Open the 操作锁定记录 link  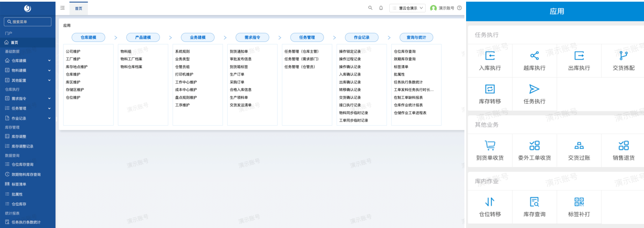(x=350, y=51)
